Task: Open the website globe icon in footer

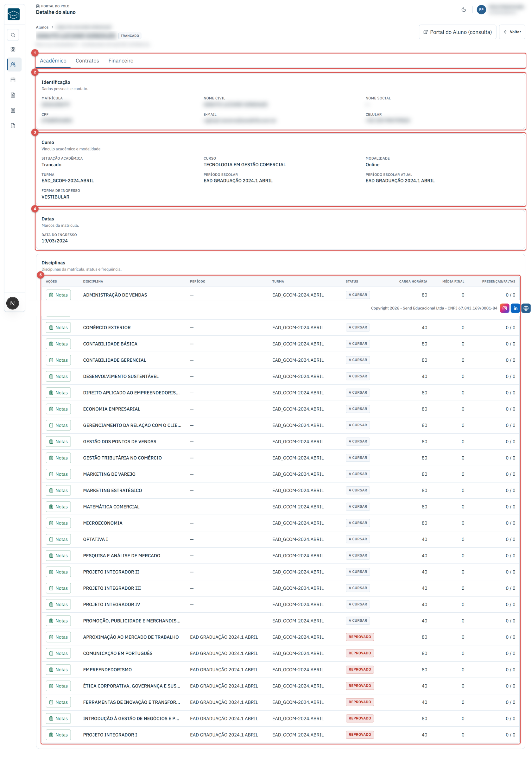Action: [526, 308]
